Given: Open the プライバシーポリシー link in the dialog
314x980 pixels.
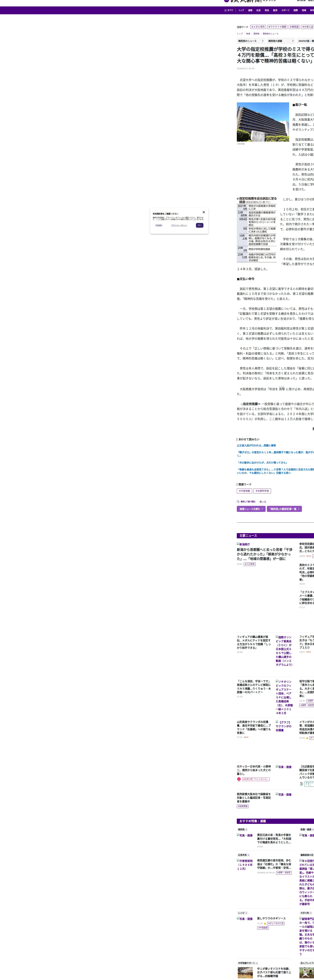Looking at the screenshot, I should [x=179, y=225].
